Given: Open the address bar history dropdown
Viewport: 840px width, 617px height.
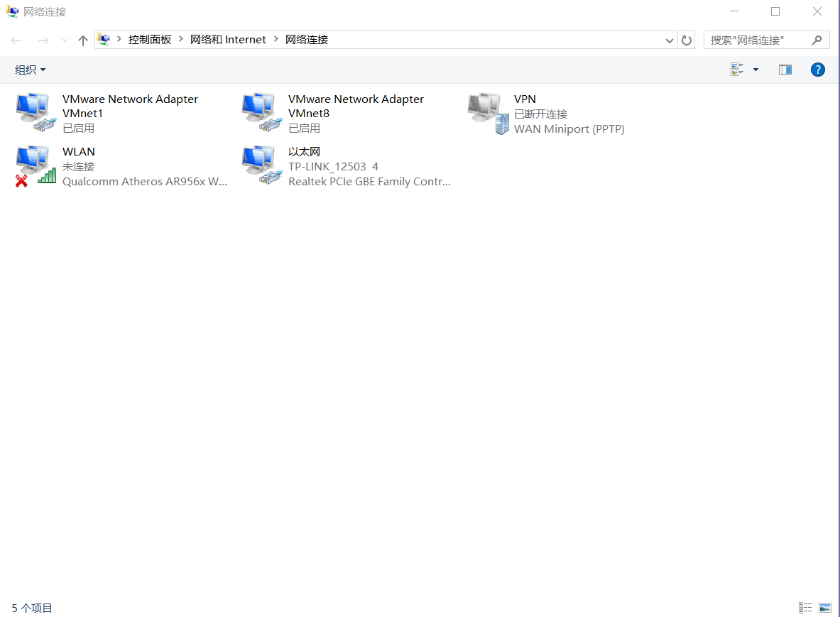Looking at the screenshot, I should pos(669,40).
